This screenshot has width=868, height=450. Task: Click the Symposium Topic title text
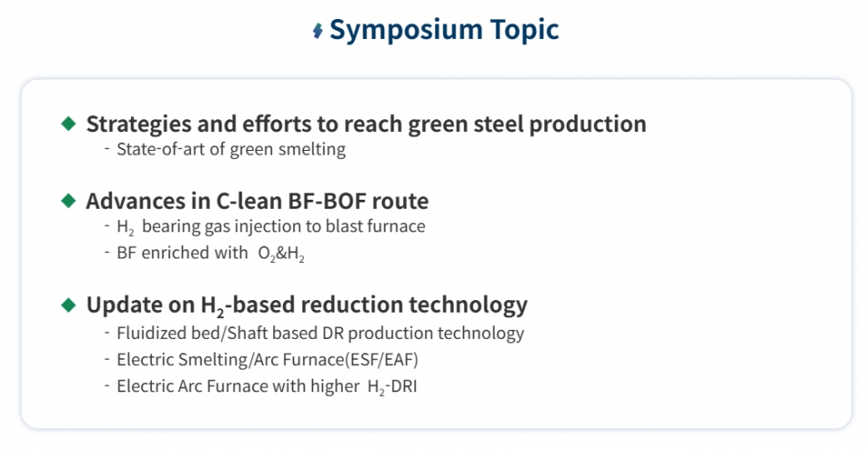[444, 30]
